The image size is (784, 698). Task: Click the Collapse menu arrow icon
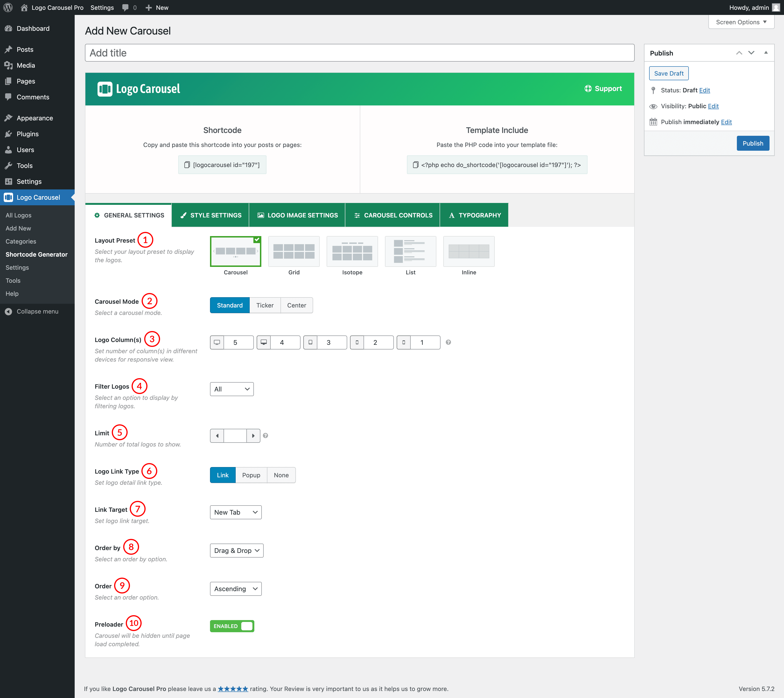[8, 311]
